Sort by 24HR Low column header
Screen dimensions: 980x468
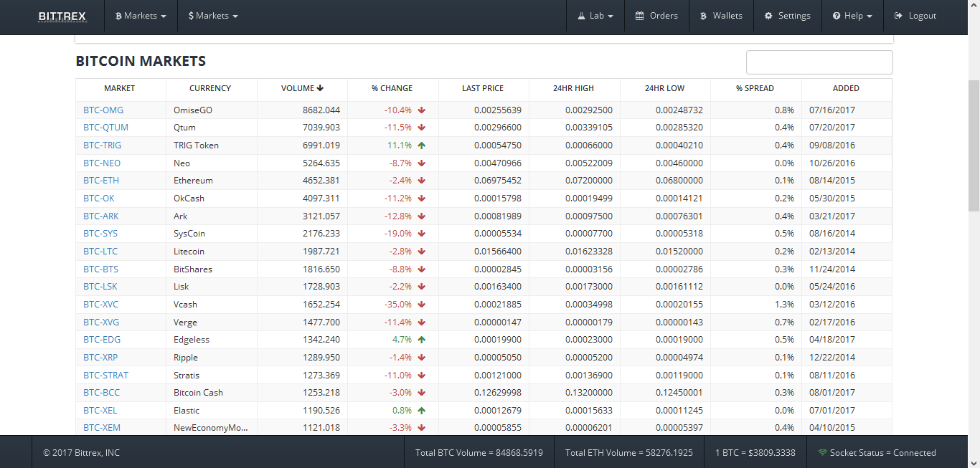(x=664, y=88)
